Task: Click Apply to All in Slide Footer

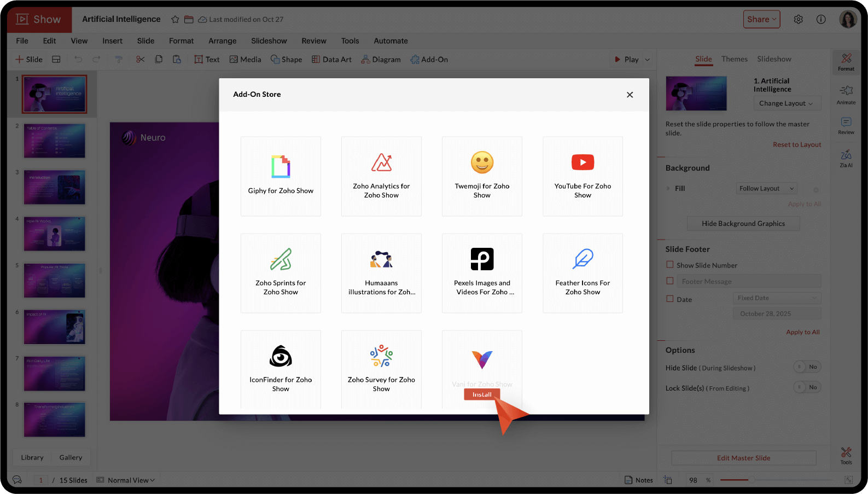Action: (x=803, y=332)
